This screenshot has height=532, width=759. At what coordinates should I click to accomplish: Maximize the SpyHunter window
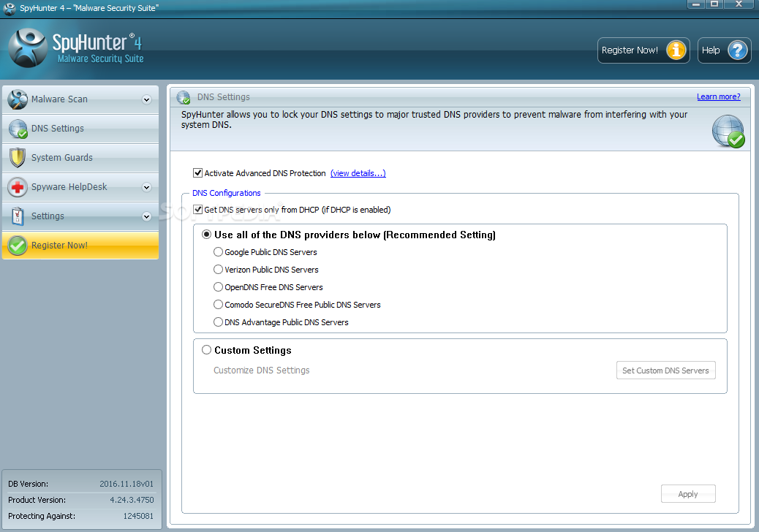pos(714,4)
